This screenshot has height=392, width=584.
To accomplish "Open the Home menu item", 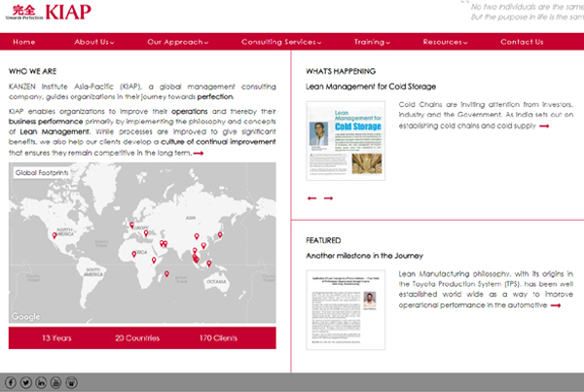I will click(x=23, y=42).
